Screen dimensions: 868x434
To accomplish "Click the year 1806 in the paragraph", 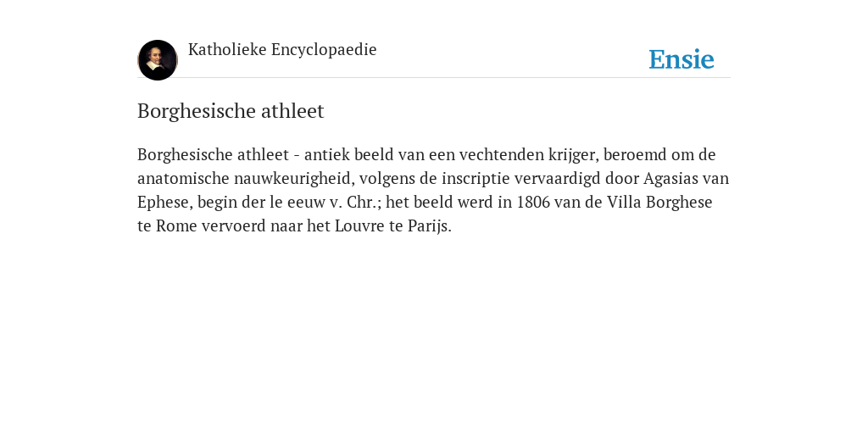I will coord(533,202).
